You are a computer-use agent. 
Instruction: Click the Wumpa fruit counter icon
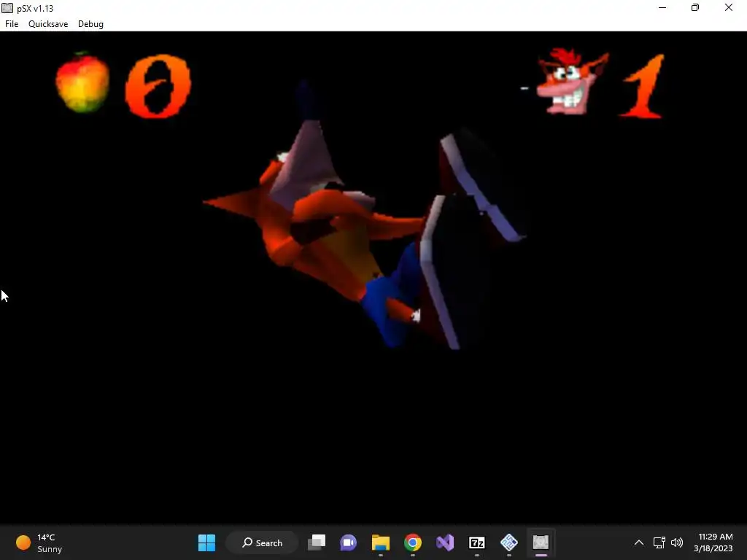point(82,83)
